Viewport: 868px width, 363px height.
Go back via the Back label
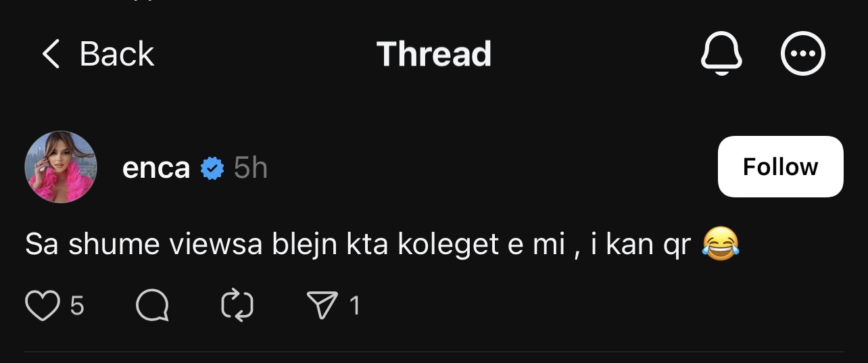point(117,54)
